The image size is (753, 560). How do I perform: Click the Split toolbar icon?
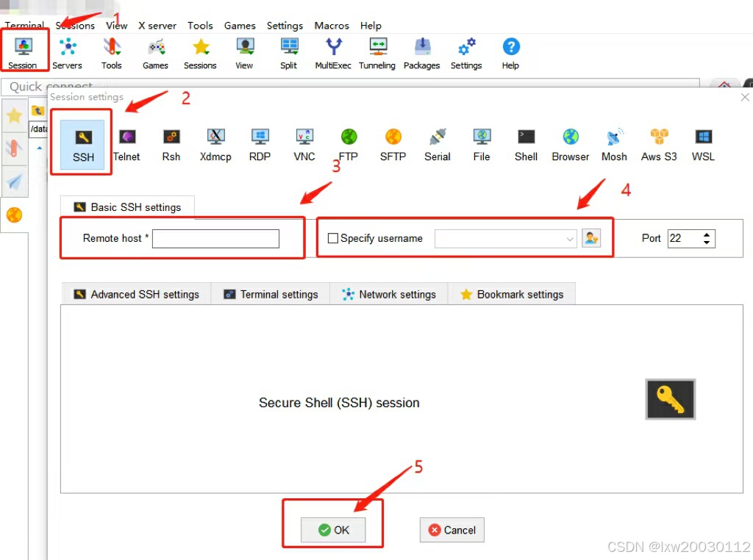(288, 52)
